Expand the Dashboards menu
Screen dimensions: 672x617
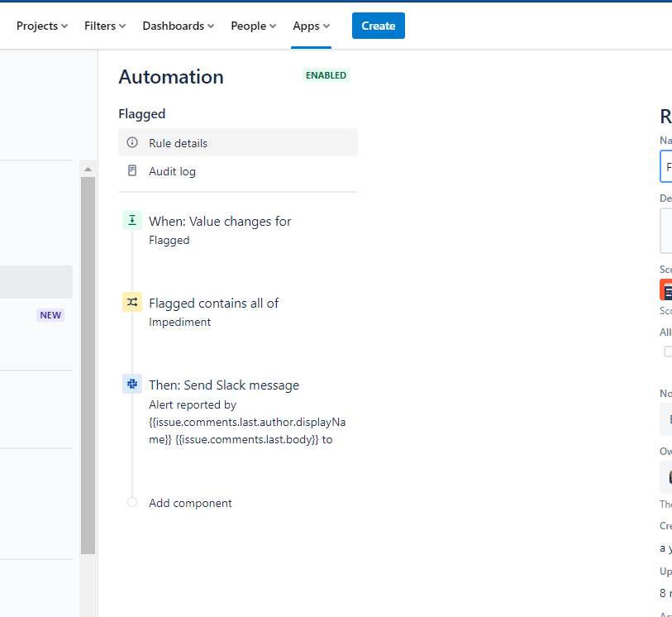coord(179,26)
